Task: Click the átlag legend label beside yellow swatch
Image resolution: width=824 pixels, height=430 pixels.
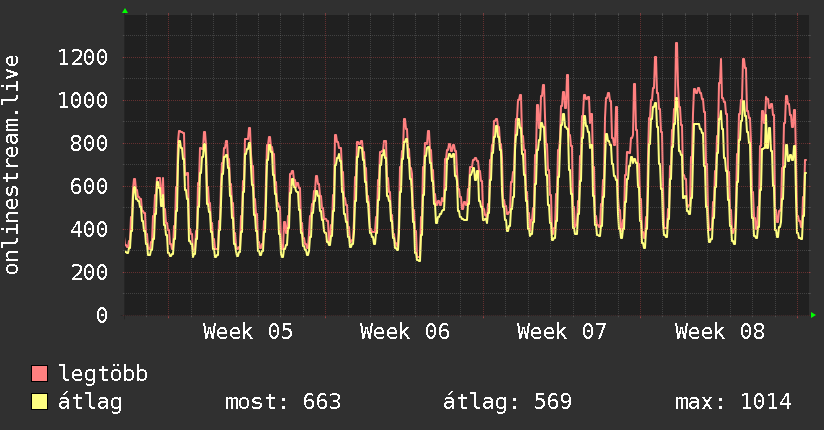Action: pos(90,402)
